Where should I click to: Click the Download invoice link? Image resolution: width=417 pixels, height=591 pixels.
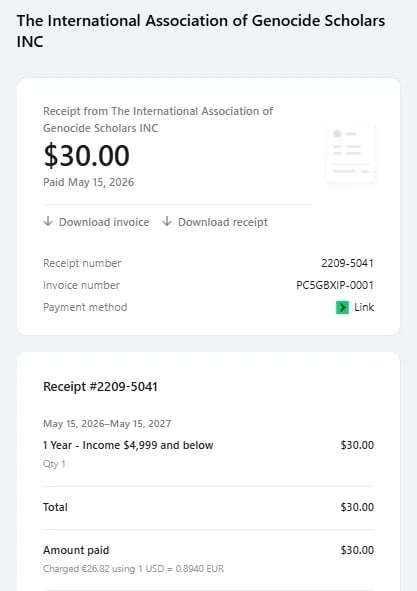[x=96, y=222]
